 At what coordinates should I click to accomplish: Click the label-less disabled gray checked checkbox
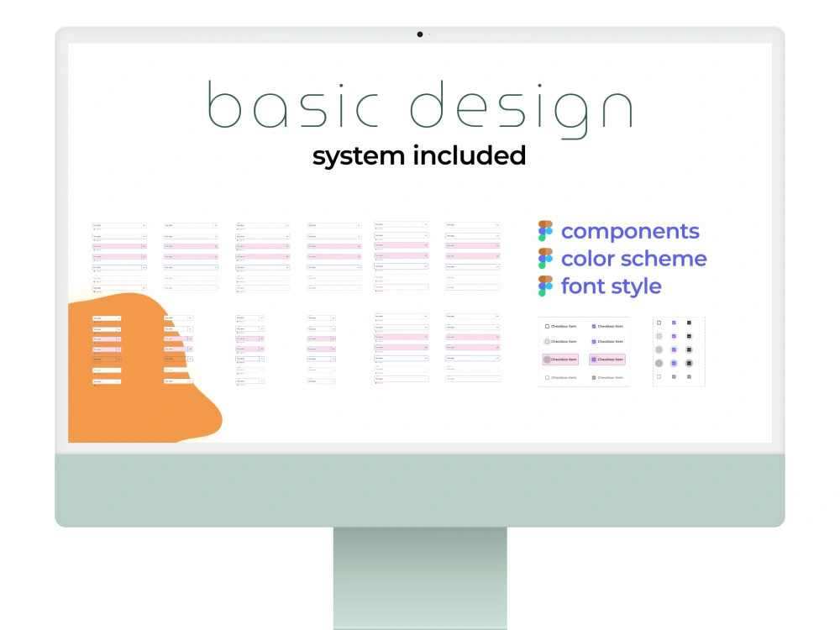pyautogui.click(x=674, y=376)
